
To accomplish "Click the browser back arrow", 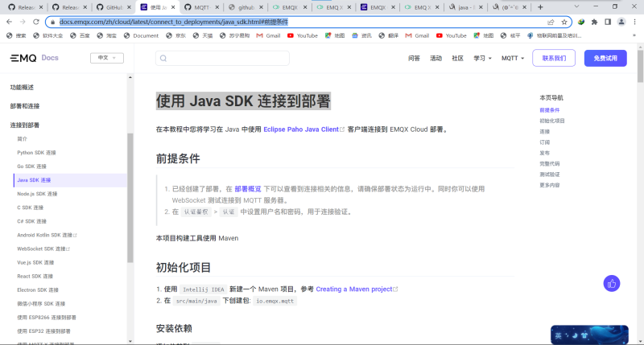I will 9,22.
